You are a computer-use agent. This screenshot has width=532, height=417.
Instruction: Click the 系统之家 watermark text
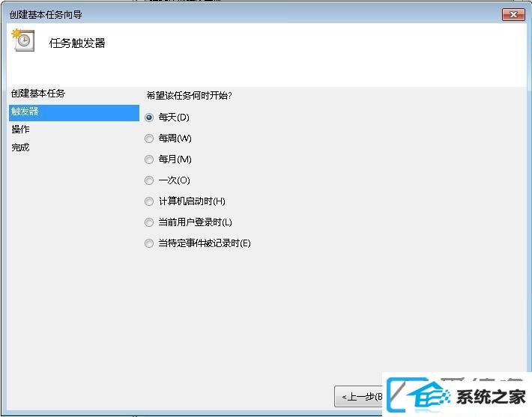(491, 397)
